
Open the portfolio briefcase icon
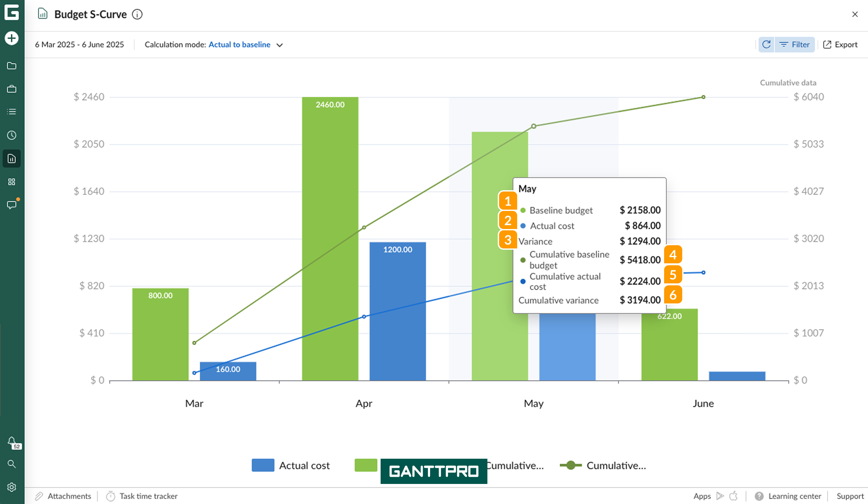pyautogui.click(x=12, y=89)
